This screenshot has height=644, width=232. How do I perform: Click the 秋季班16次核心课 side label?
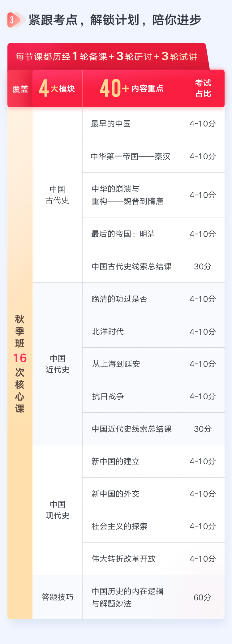tap(20, 364)
